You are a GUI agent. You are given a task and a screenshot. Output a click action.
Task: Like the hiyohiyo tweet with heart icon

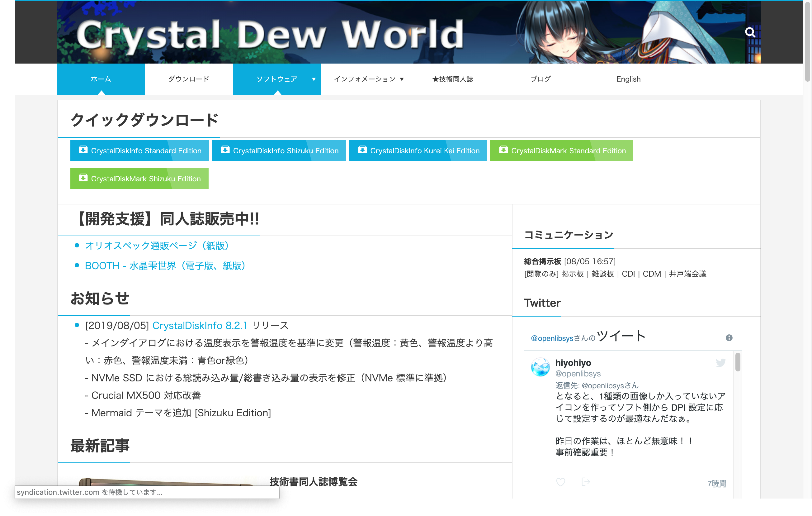[x=560, y=482]
